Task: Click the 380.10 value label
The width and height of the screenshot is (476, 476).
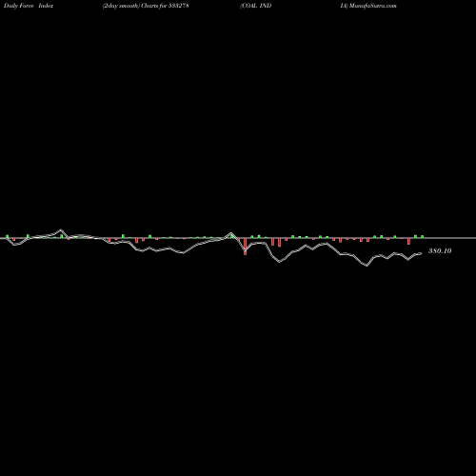Action: click(440, 251)
